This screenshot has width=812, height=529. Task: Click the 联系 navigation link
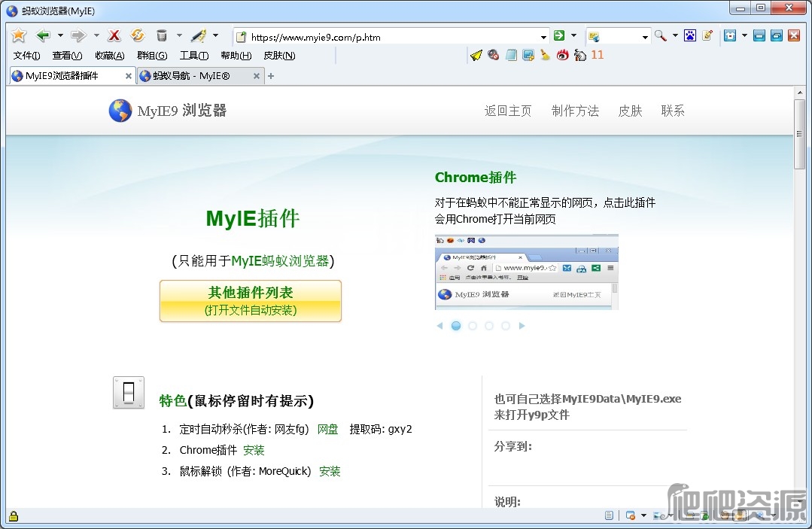(x=673, y=111)
